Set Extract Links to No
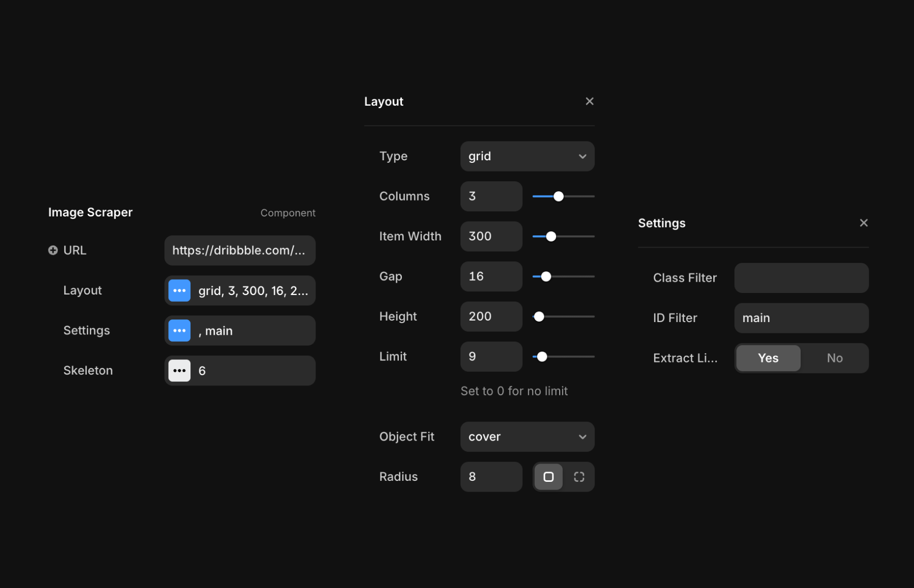Screen dimensions: 914x588 (834, 358)
